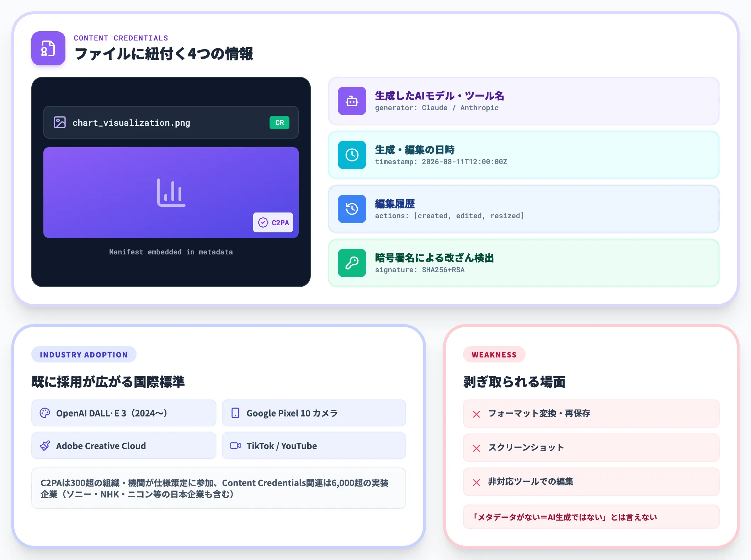Click the Adobe Creative Cloud label
This screenshot has height=560, width=751.
tap(101, 446)
